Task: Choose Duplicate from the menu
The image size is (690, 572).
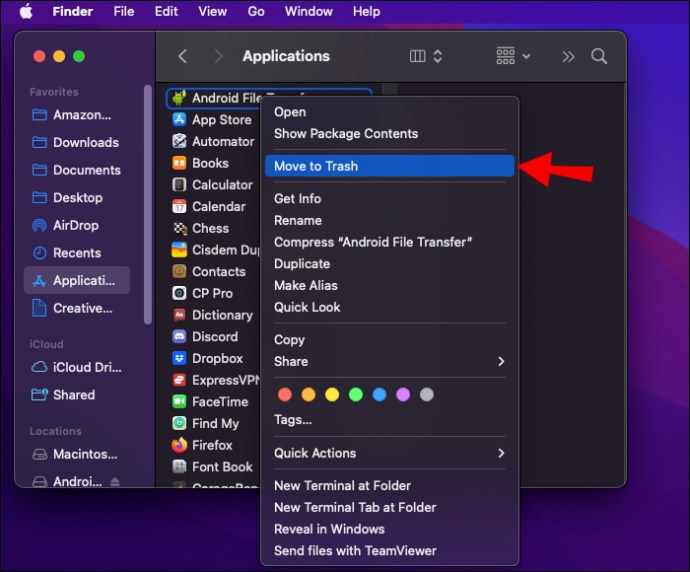Action: click(389, 264)
